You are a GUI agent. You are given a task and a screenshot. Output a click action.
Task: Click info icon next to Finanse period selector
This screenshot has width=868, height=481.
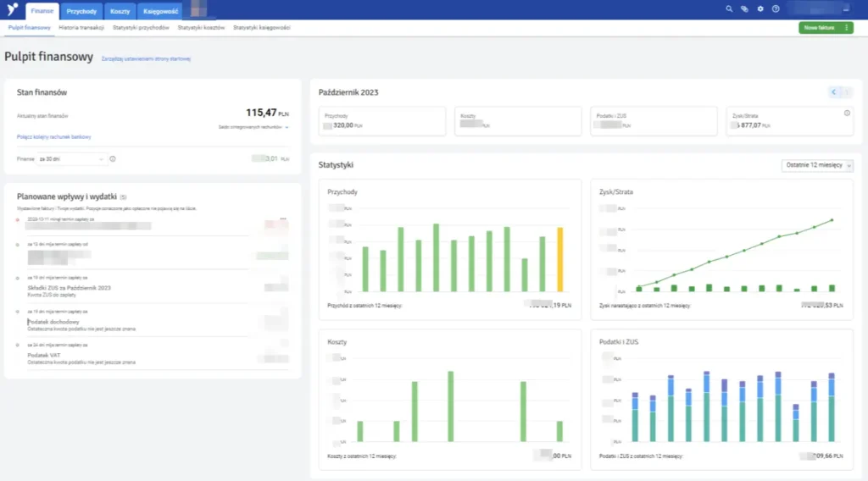[x=113, y=158]
